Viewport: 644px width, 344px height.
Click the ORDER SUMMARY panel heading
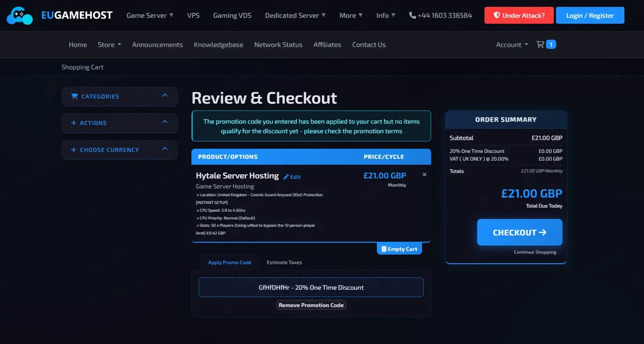pos(506,120)
